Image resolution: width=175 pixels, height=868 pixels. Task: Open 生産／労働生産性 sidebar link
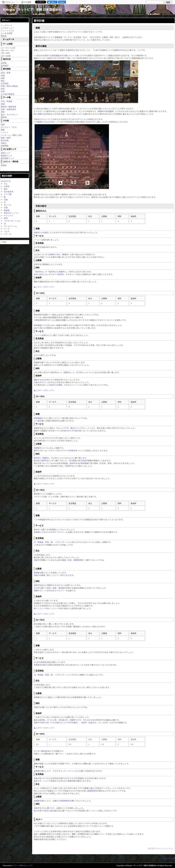(x=8, y=109)
